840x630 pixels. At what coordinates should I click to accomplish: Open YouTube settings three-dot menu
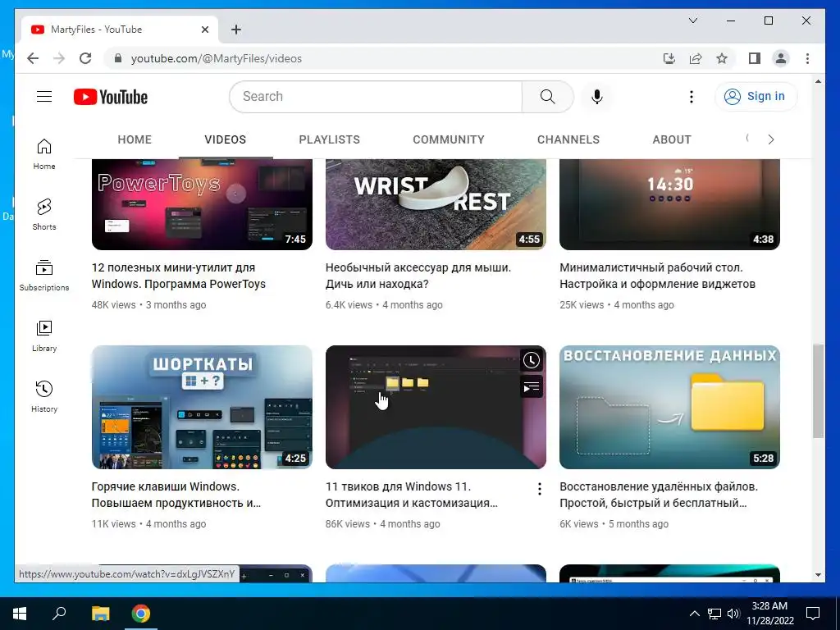pyautogui.click(x=691, y=97)
